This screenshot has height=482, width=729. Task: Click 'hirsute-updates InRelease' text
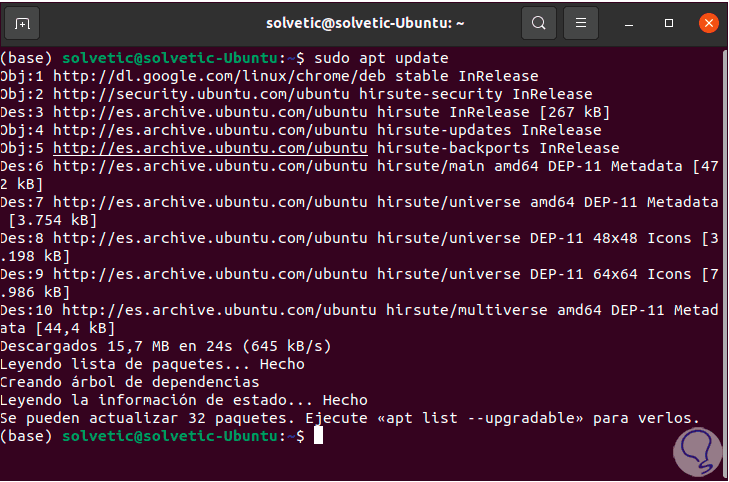click(x=489, y=130)
